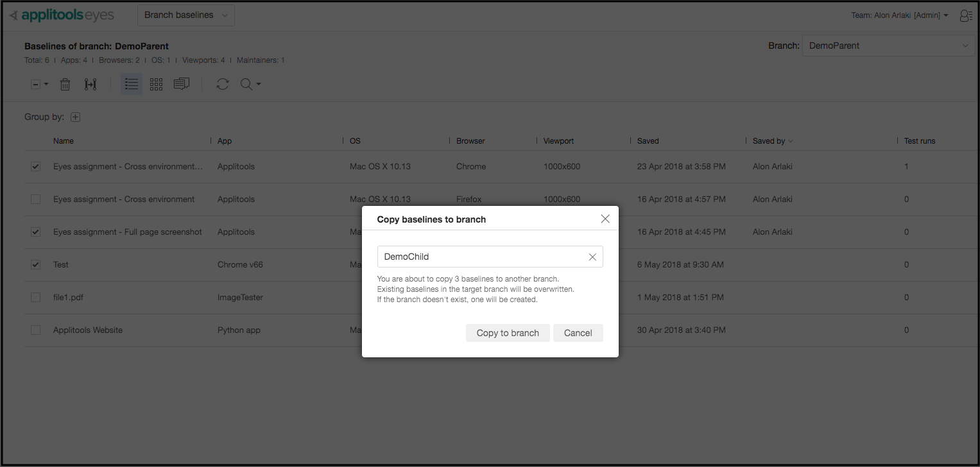Click the Applitools Eyes logo
Viewport: 980px width, 467px height.
point(61,14)
